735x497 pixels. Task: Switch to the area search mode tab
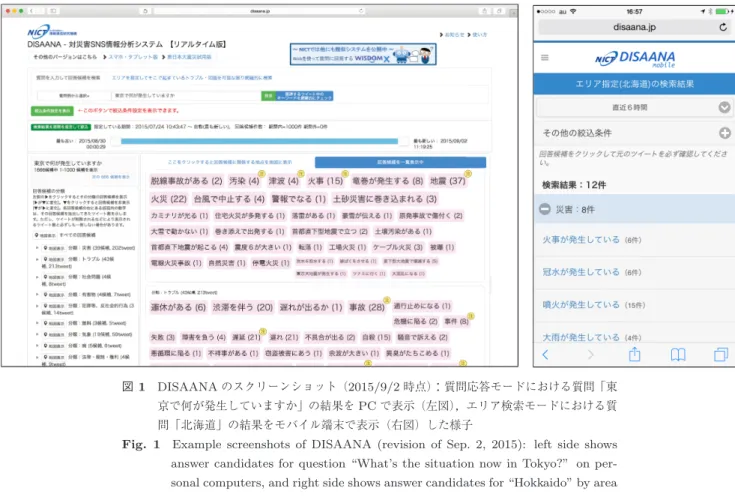(192, 78)
